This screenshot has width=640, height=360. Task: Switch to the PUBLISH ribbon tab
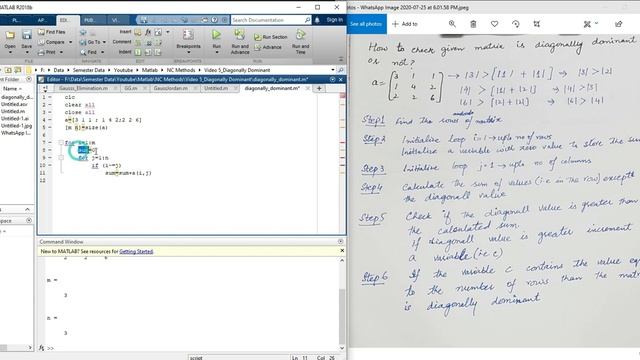[89, 20]
